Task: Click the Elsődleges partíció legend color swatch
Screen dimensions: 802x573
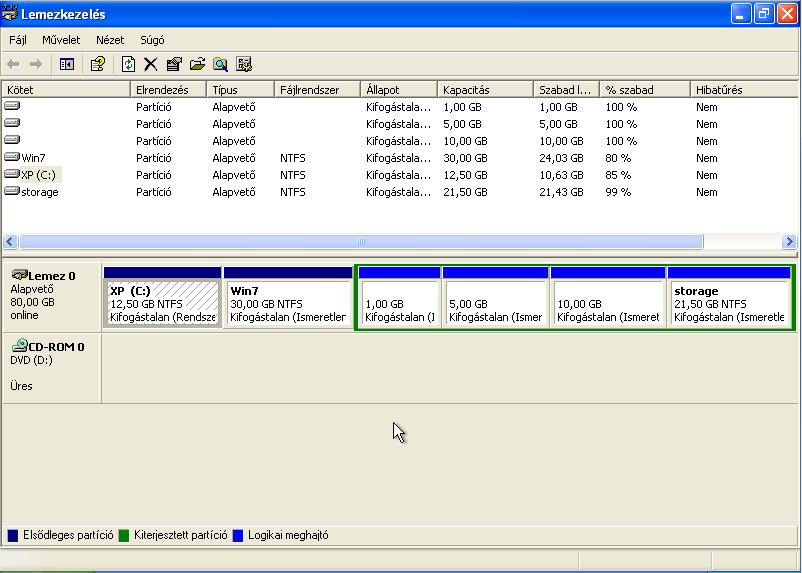Action: (13, 536)
